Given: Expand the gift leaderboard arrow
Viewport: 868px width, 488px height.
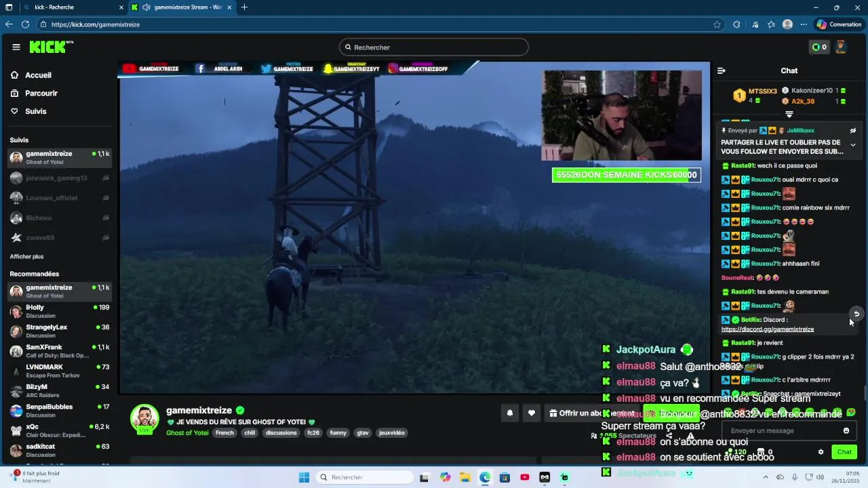Looking at the screenshot, I should click(x=789, y=114).
